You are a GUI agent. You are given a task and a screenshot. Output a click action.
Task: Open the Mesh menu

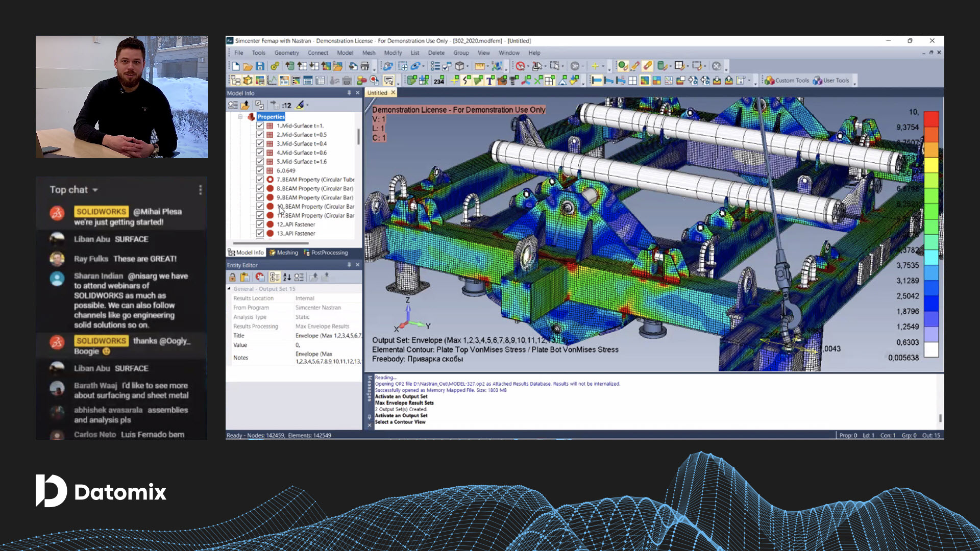pos(369,53)
